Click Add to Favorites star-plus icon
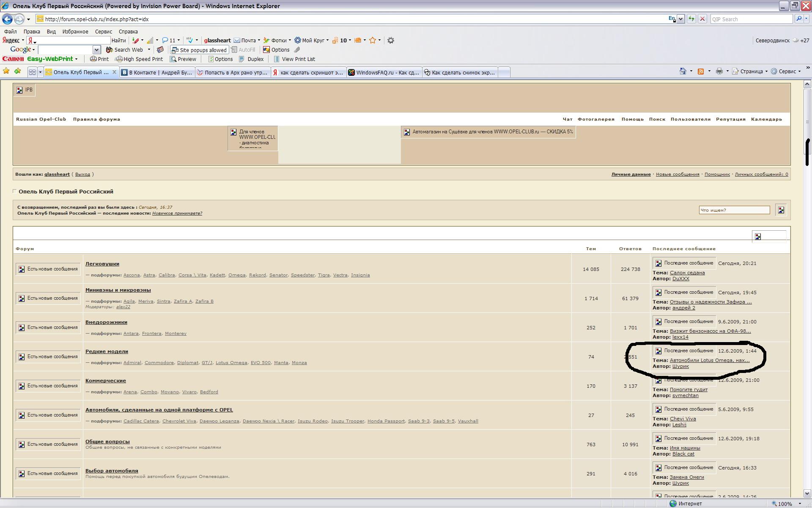 17,71
